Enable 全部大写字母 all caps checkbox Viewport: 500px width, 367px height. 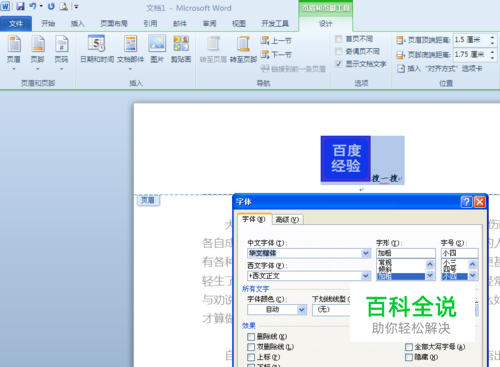409,347
